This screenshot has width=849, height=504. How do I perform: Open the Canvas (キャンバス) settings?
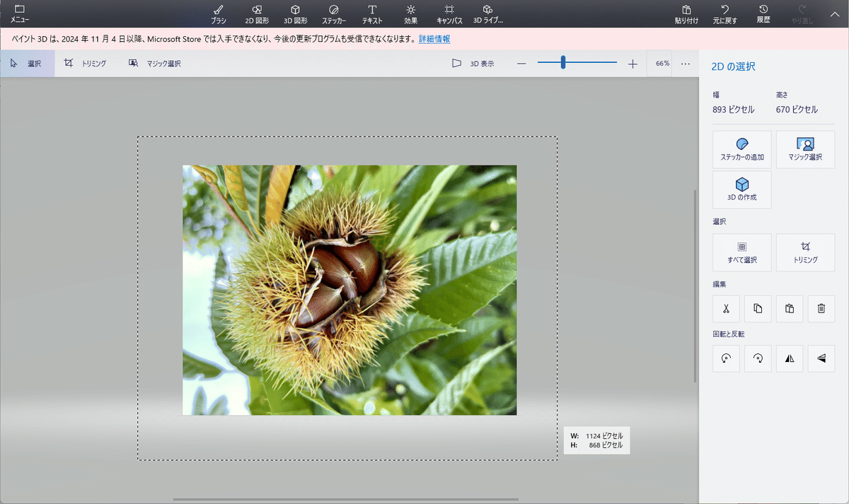tap(449, 13)
